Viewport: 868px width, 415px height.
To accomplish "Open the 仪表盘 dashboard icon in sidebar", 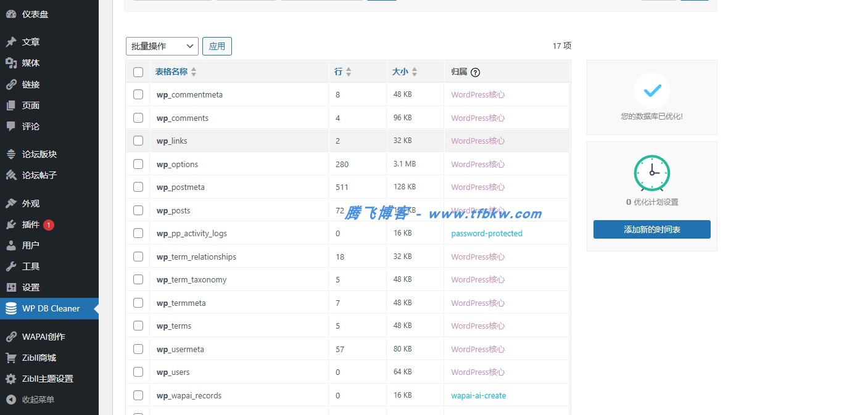I will (11, 14).
